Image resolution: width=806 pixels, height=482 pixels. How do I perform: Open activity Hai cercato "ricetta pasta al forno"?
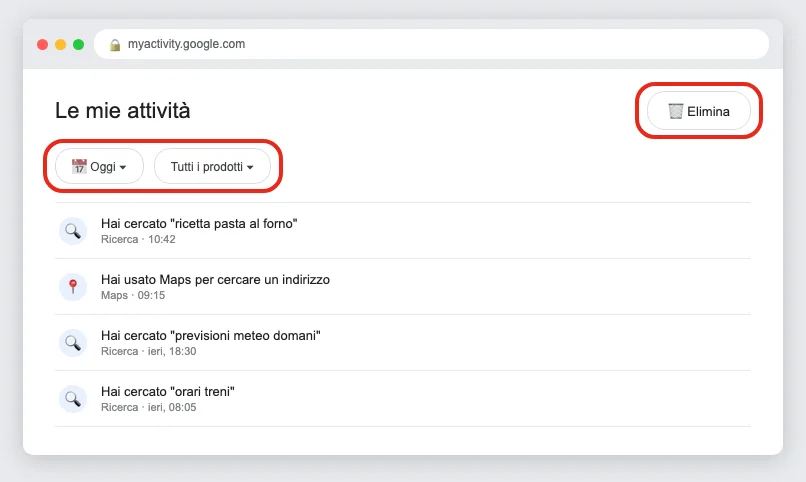click(403, 231)
